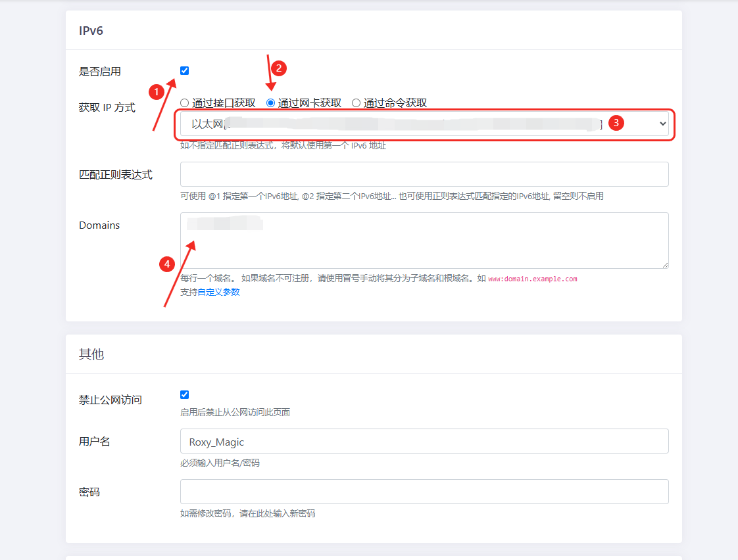Select the 通过网卡获取 radio option
Screen dimensions: 738x560
coord(270,103)
